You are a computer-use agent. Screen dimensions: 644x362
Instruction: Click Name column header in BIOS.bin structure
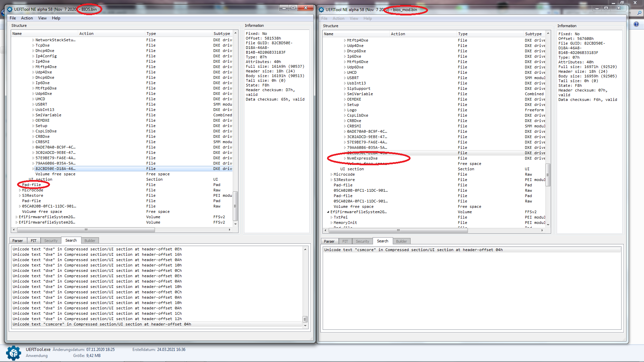point(45,34)
